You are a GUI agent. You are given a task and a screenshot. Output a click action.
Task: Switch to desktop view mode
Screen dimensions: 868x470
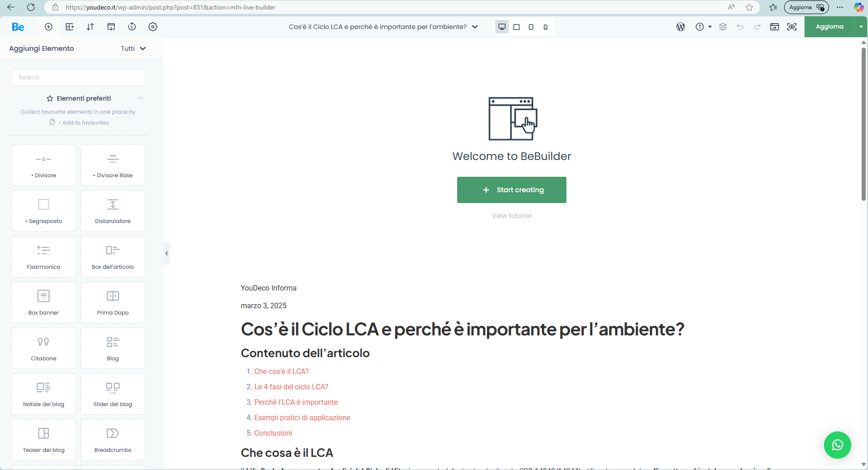tap(502, 27)
